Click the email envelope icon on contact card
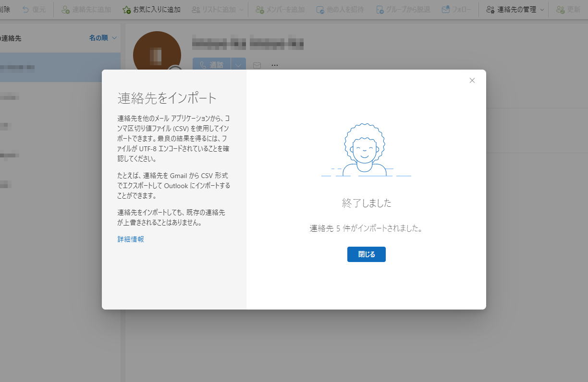The height and width of the screenshot is (382, 588). coord(257,65)
